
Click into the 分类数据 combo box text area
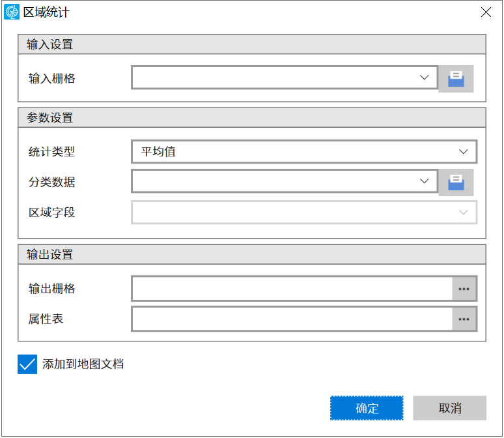(273, 181)
